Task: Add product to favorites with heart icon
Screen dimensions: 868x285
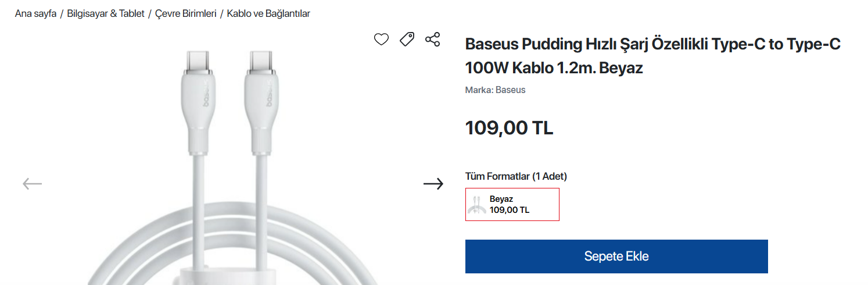Action: click(x=381, y=40)
